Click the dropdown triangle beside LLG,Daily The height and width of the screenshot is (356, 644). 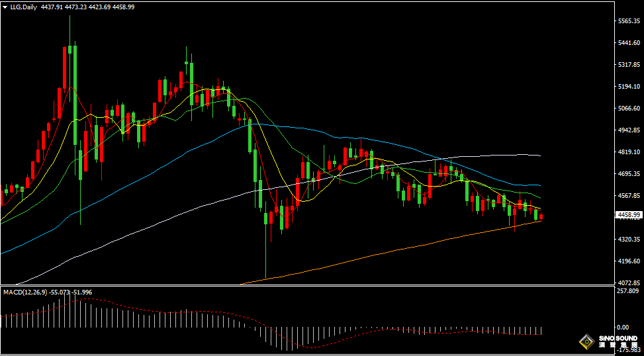click(x=5, y=7)
